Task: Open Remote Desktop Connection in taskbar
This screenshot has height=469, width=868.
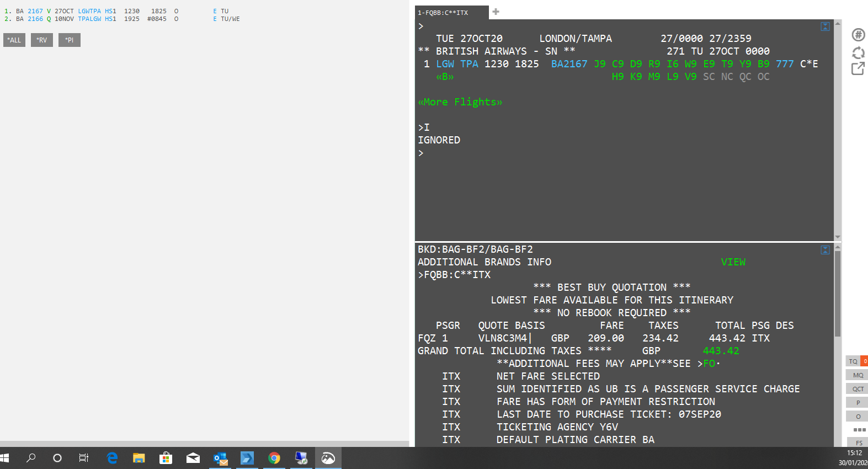Action: [301, 458]
